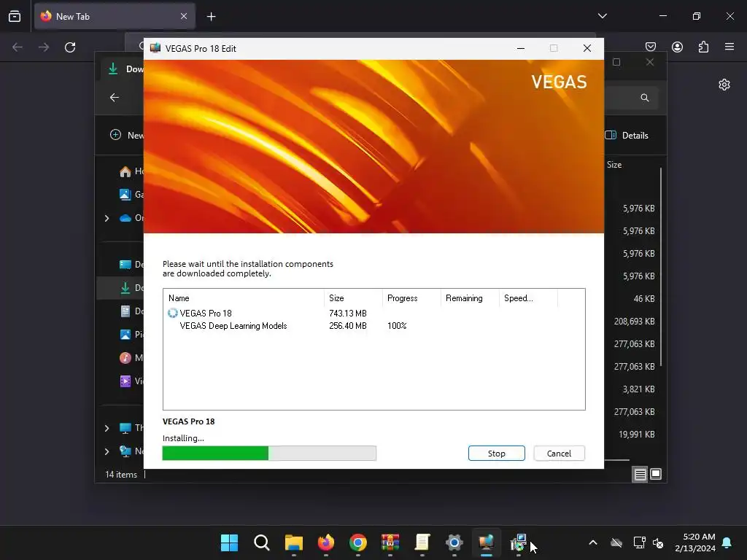The height and width of the screenshot is (560, 747).
Task: Click the VEGAS installer title bar icon
Action: pos(155,48)
